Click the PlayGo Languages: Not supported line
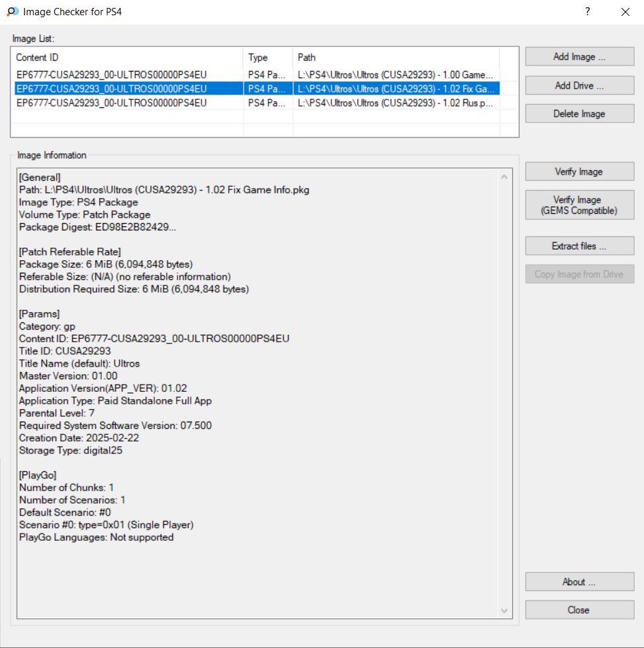The image size is (644, 648). [x=97, y=537]
